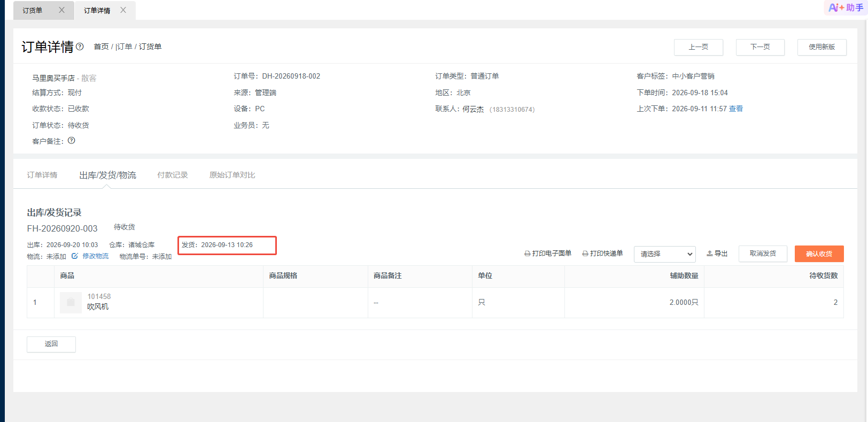Close the 订单详情 tab
The width and height of the screenshot is (868, 422).
(x=123, y=10)
